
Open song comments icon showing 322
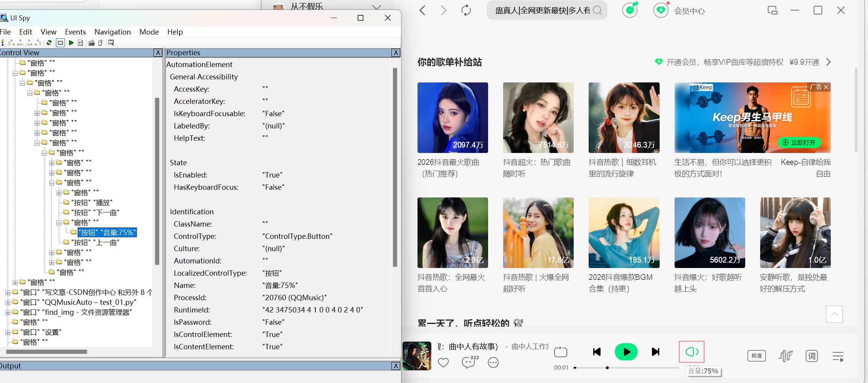pos(470,362)
